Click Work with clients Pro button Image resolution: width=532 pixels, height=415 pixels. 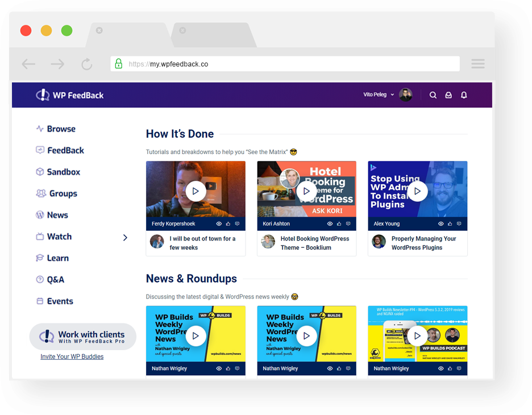[x=83, y=337]
